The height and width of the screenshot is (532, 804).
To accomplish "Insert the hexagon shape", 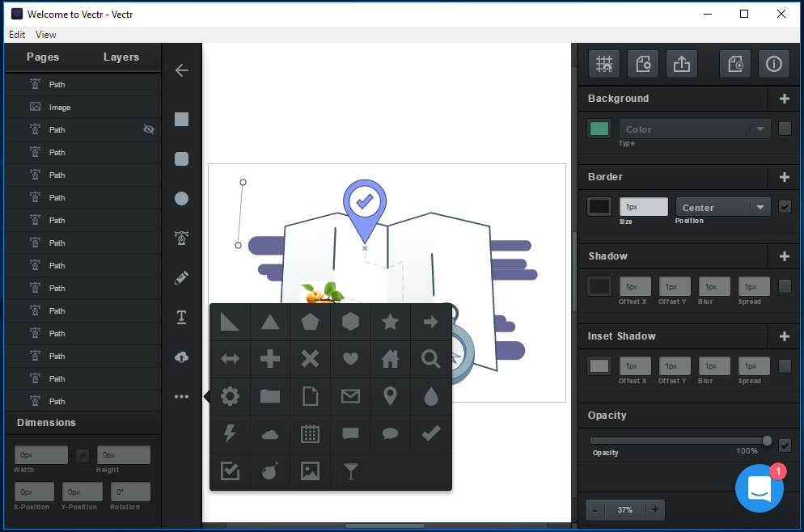I will click(x=350, y=322).
